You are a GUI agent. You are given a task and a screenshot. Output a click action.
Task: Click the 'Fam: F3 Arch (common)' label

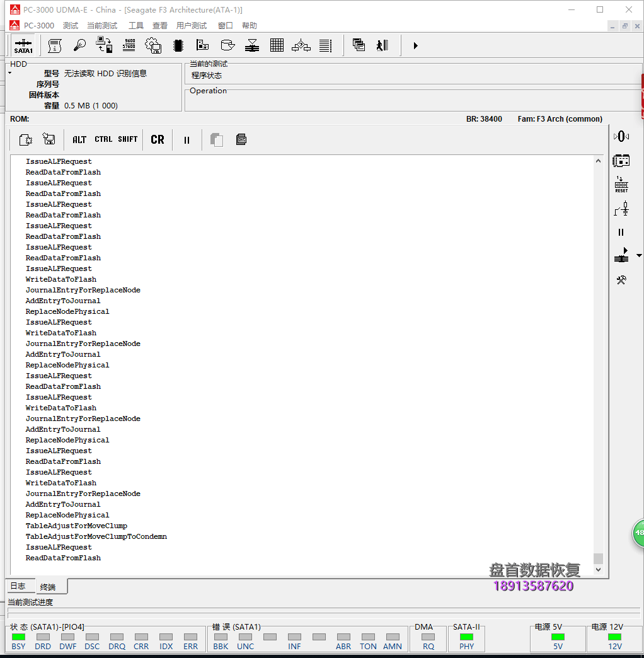(x=560, y=118)
